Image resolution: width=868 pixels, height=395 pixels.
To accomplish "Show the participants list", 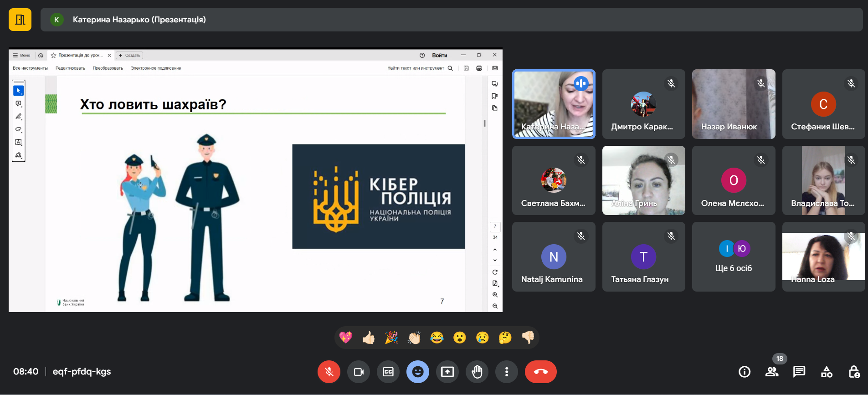I will 772,372.
